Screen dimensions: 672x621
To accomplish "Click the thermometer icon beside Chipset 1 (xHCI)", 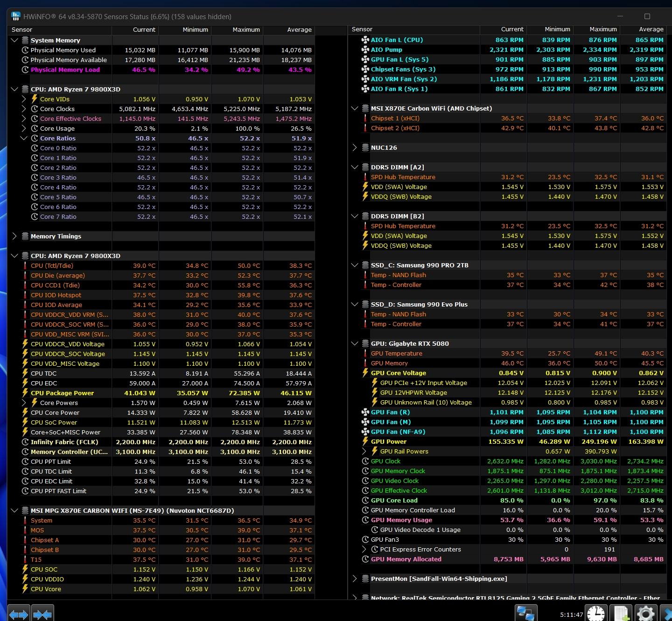I will [365, 118].
